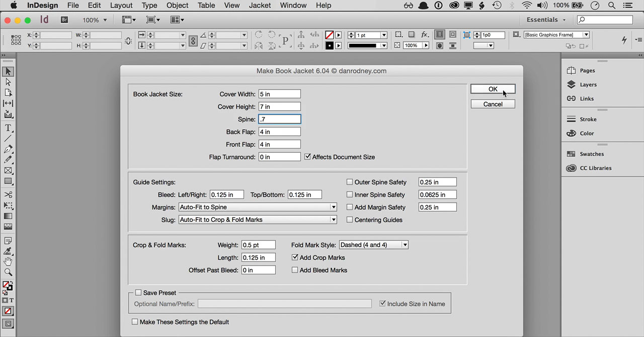This screenshot has width=644, height=337.
Task: Select the Scissors tool
Action: point(8,195)
